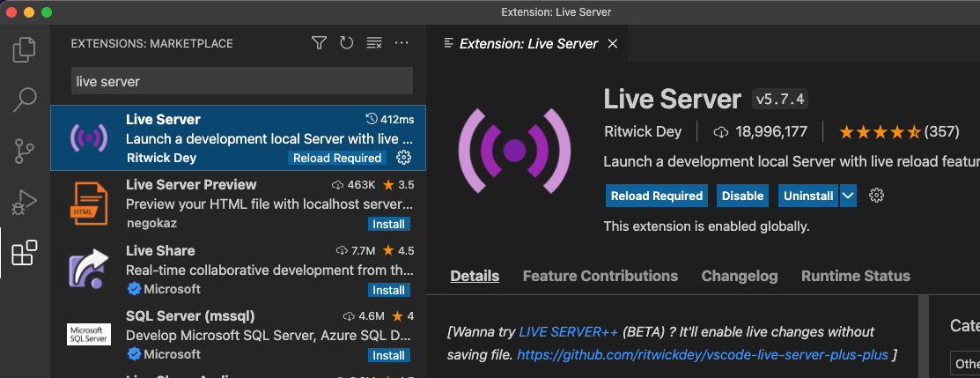Close the Extension: Live Server tab
Image resolution: width=980 pixels, height=378 pixels.
click(x=613, y=43)
